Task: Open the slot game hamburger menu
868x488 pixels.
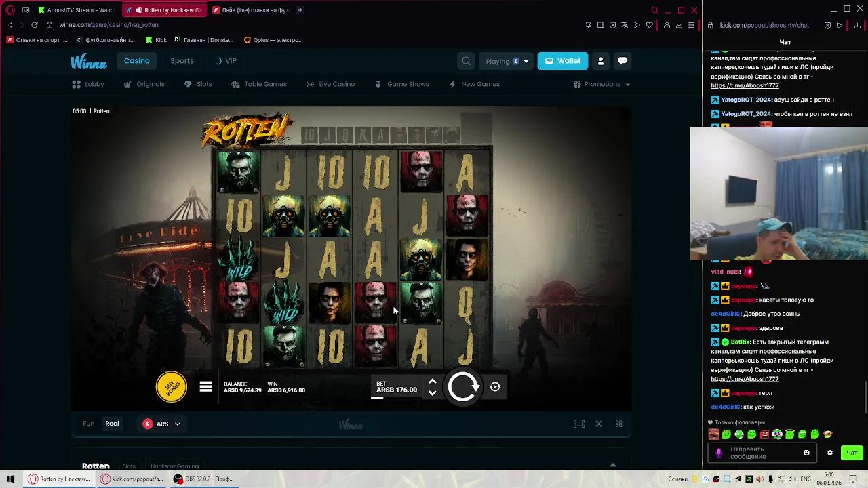Action: (x=206, y=387)
